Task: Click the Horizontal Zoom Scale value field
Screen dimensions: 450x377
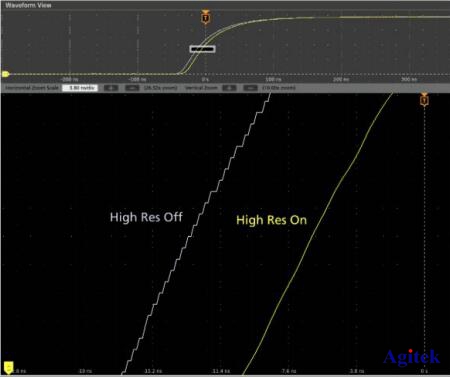Action: click(x=80, y=88)
